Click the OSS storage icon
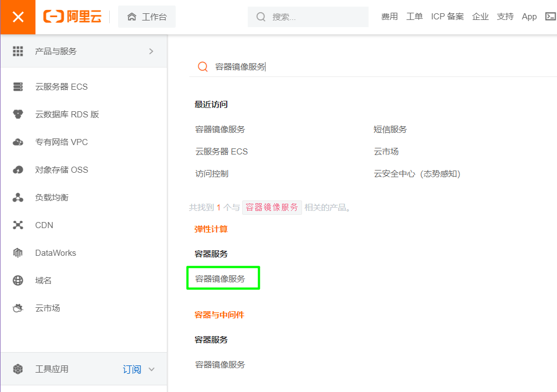This screenshot has height=392, width=557. [x=18, y=169]
